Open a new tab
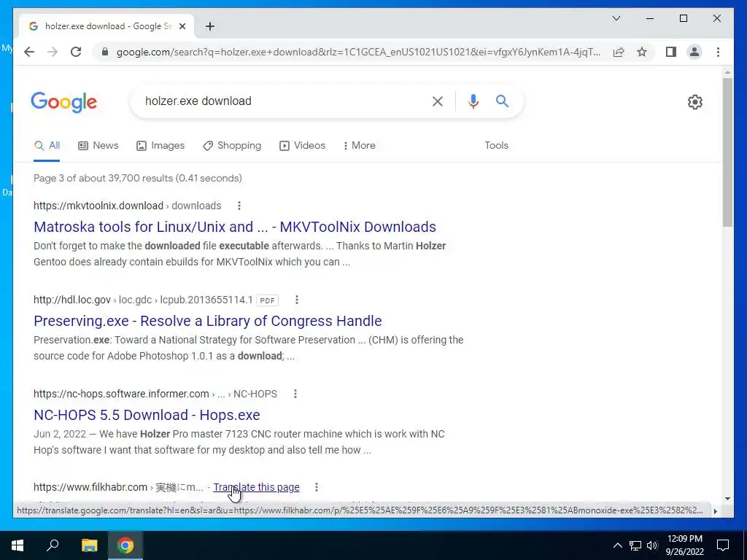Image resolution: width=747 pixels, height=560 pixels. click(210, 26)
